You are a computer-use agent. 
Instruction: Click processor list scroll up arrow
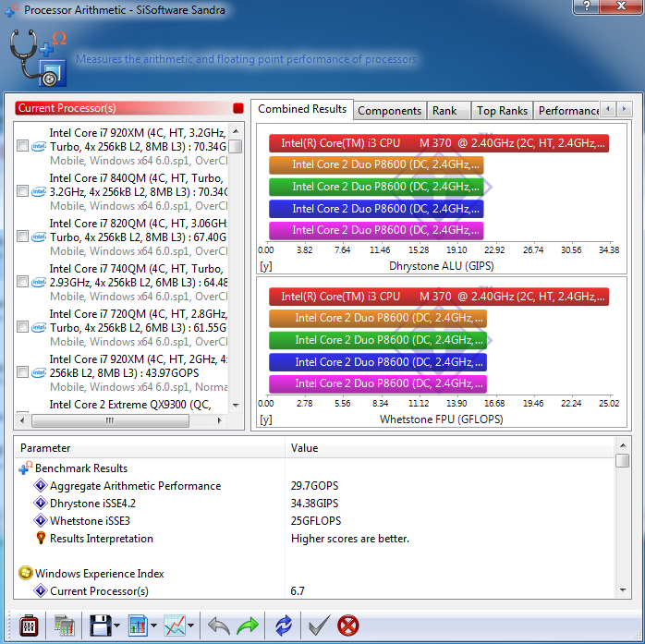click(x=236, y=131)
